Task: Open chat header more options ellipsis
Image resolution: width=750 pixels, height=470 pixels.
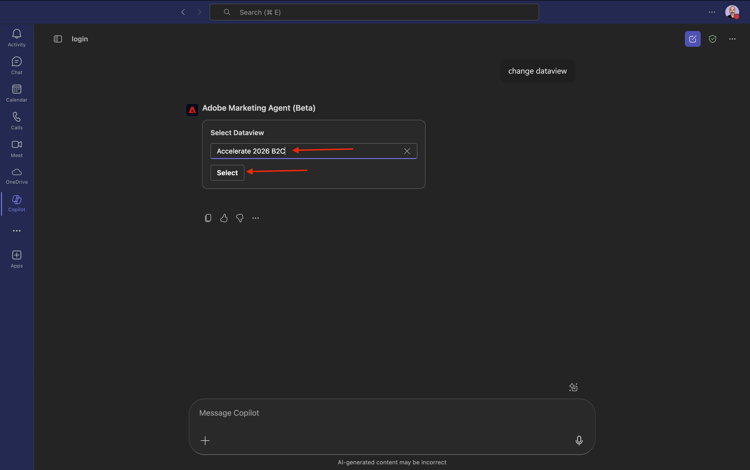Action: (732, 39)
